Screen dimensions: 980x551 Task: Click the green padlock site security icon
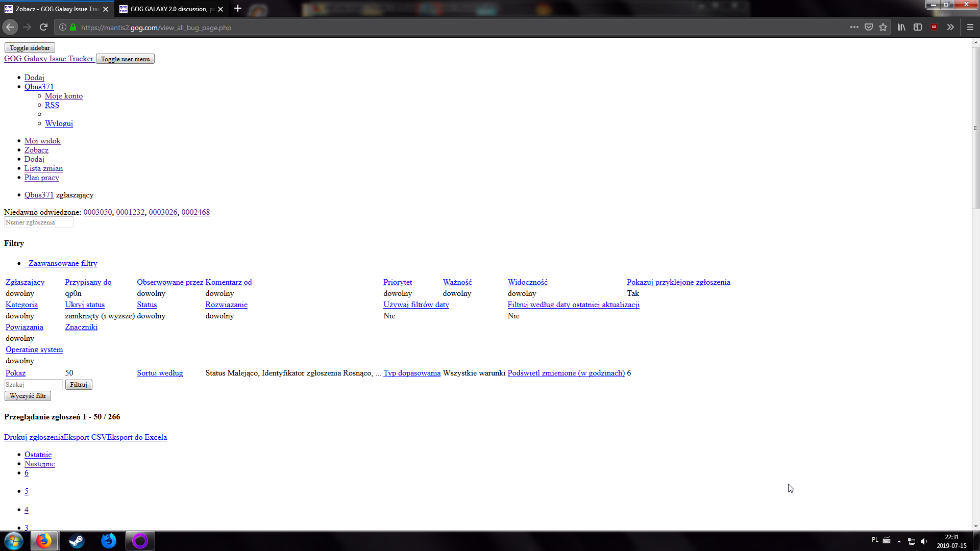[x=73, y=28]
